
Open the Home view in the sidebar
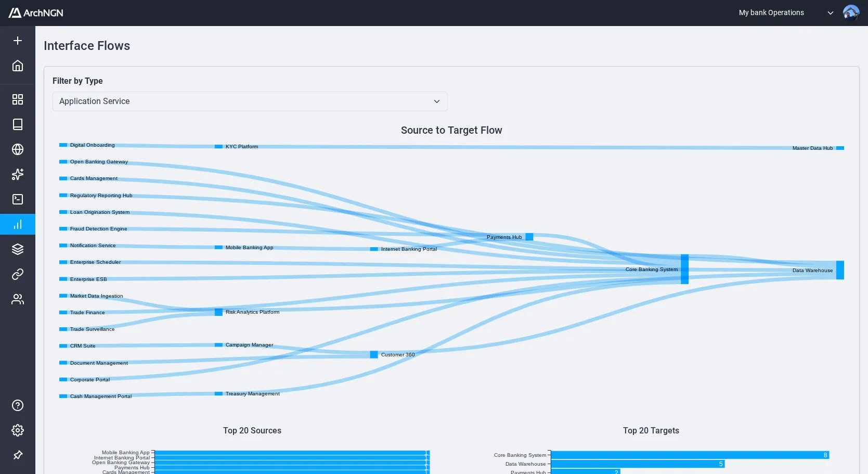click(18, 66)
